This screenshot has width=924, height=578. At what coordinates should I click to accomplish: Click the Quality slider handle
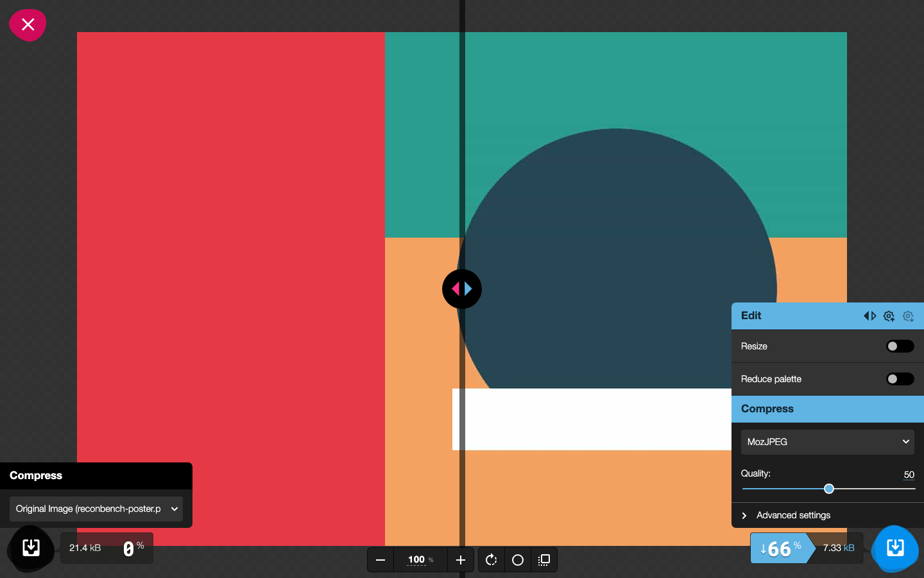pos(829,489)
